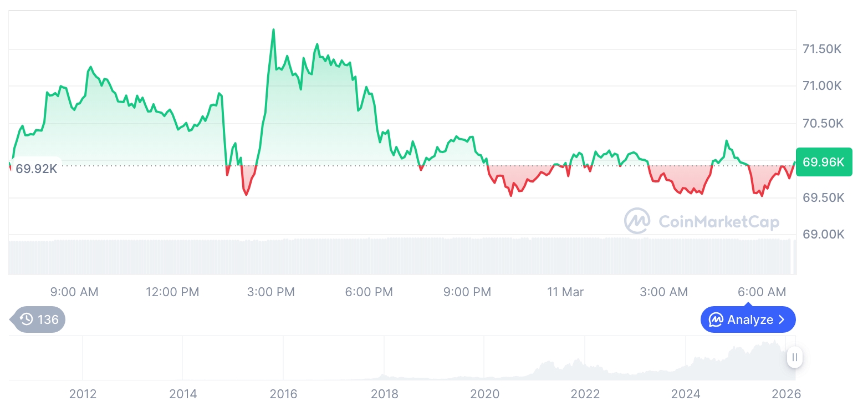Click the 69.92K opening price label
This screenshot has height=406, width=868.
tap(37, 169)
